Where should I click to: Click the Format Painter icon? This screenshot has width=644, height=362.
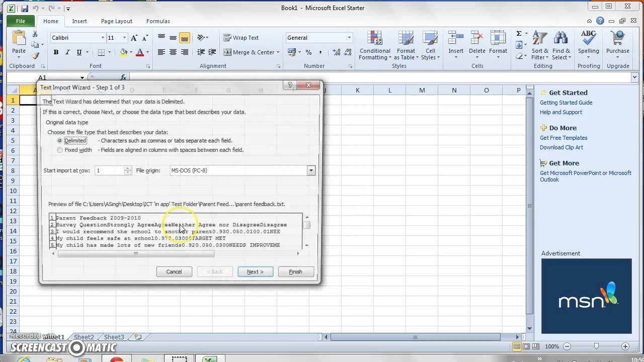coord(35,55)
